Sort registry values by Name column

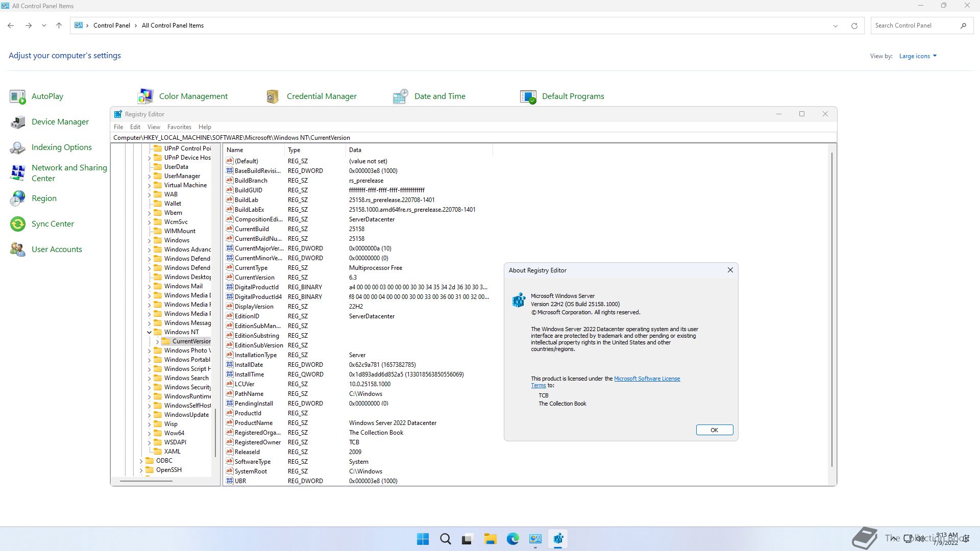(x=254, y=150)
